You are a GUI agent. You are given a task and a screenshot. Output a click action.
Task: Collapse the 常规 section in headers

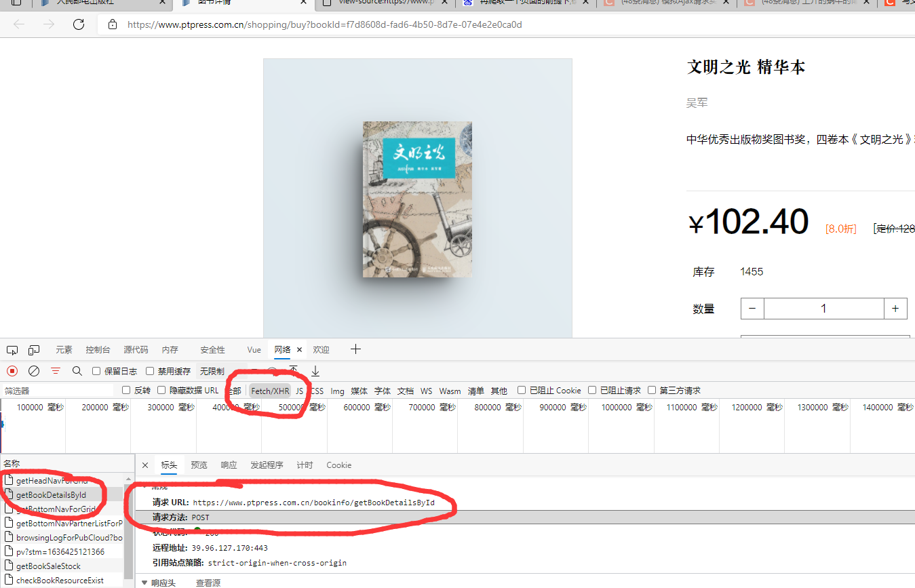pos(144,486)
